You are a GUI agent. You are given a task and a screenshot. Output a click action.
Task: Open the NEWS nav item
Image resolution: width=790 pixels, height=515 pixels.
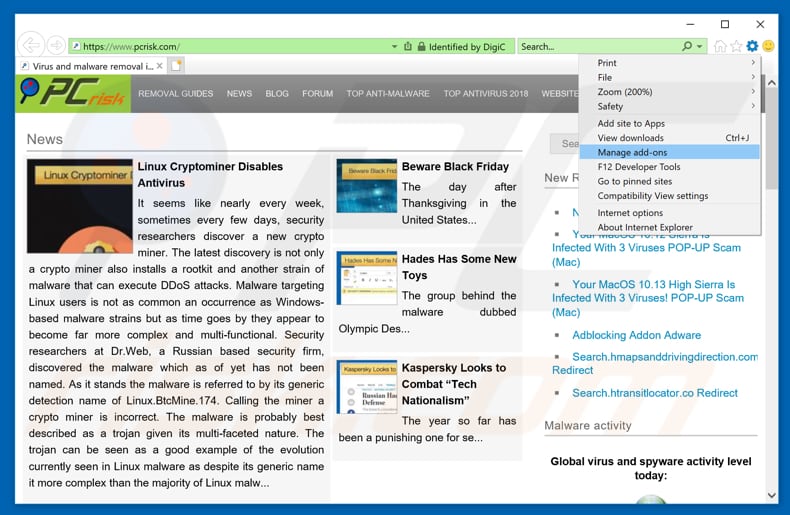click(x=239, y=94)
